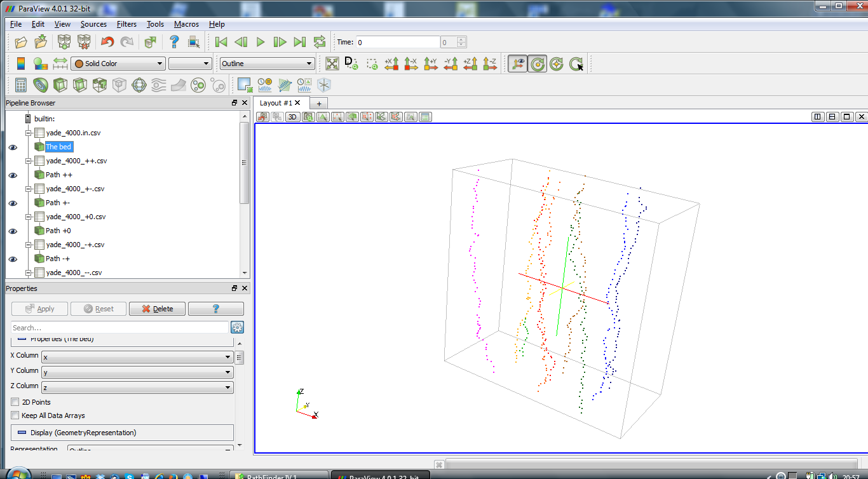Open the Solid Color swatch selector
Screen dimensions: 868x479
coord(118,63)
